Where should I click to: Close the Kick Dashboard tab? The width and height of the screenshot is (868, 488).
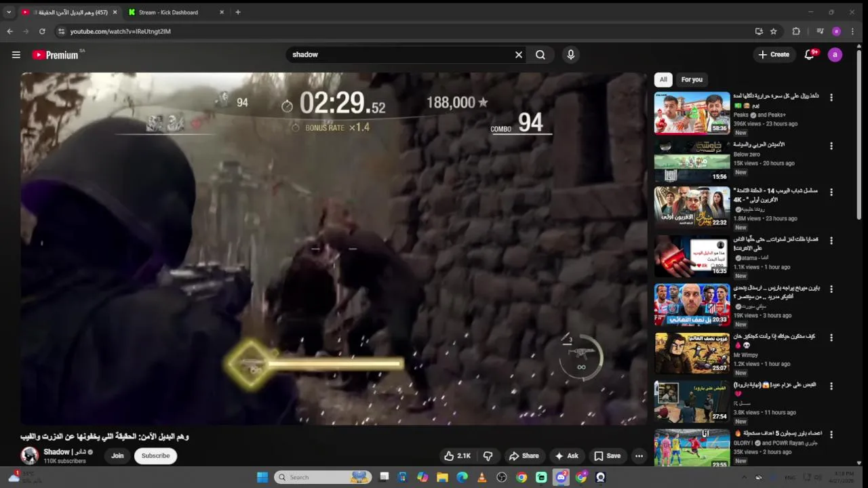221,12
